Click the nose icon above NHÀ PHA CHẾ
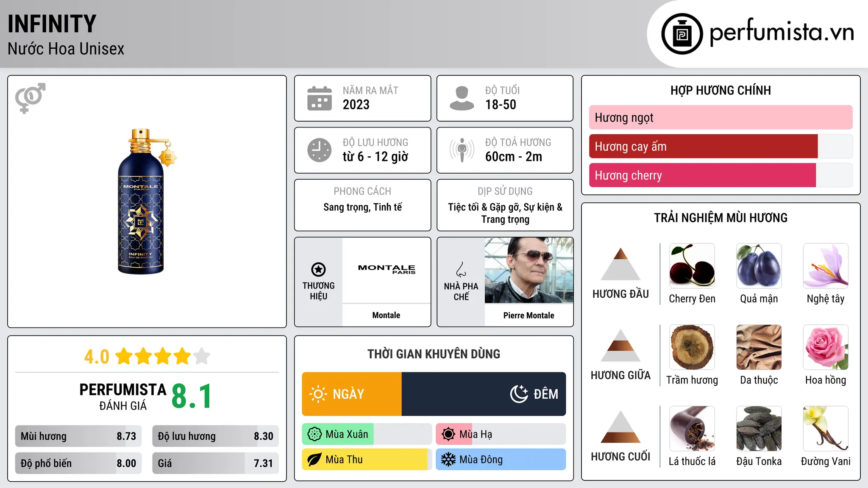Screen dimensions: 868x488 [x=461, y=269]
